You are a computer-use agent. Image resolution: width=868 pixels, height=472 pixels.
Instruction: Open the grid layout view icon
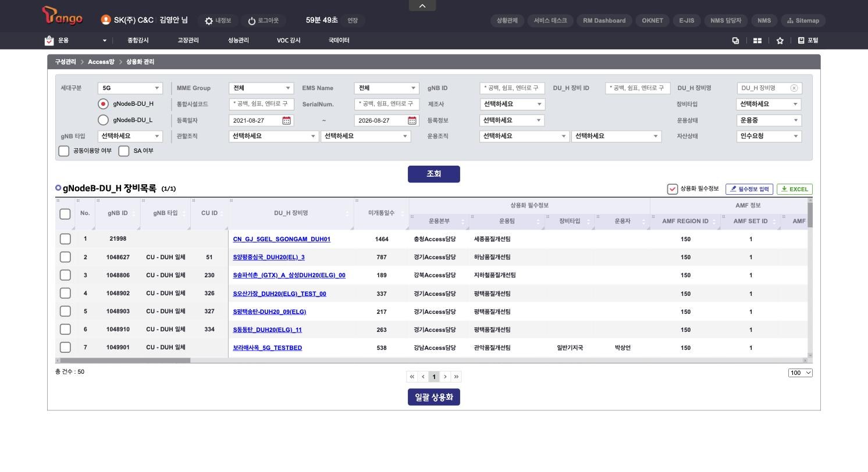(x=757, y=41)
